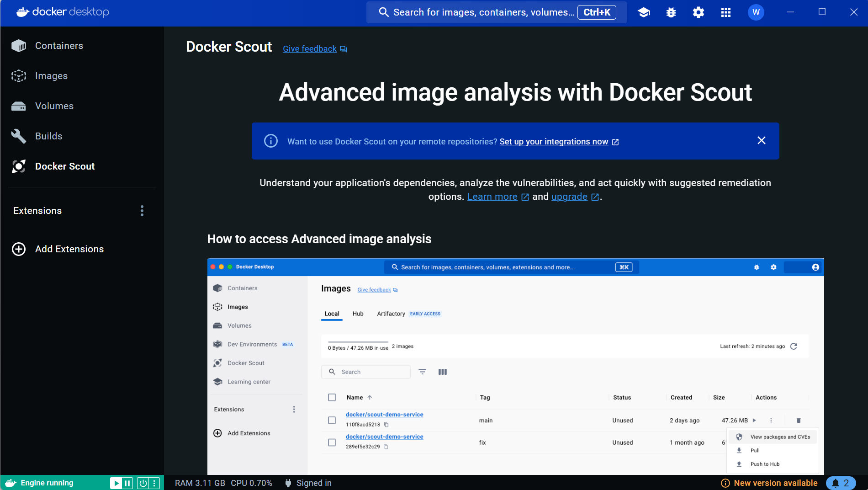Click the Advanced image analysis tutorial screenshot
868x490 pixels.
point(515,367)
